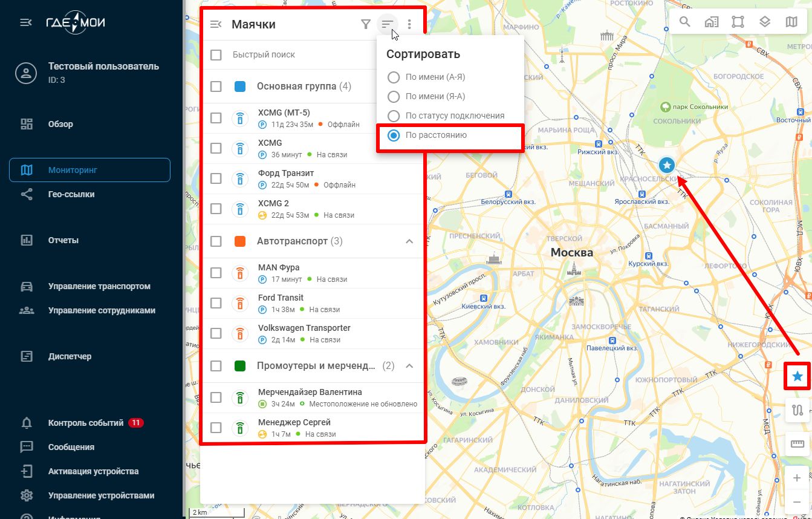This screenshot has width=812, height=519.
Task: Click the map search magnifier icon
Action: point(684,22)
